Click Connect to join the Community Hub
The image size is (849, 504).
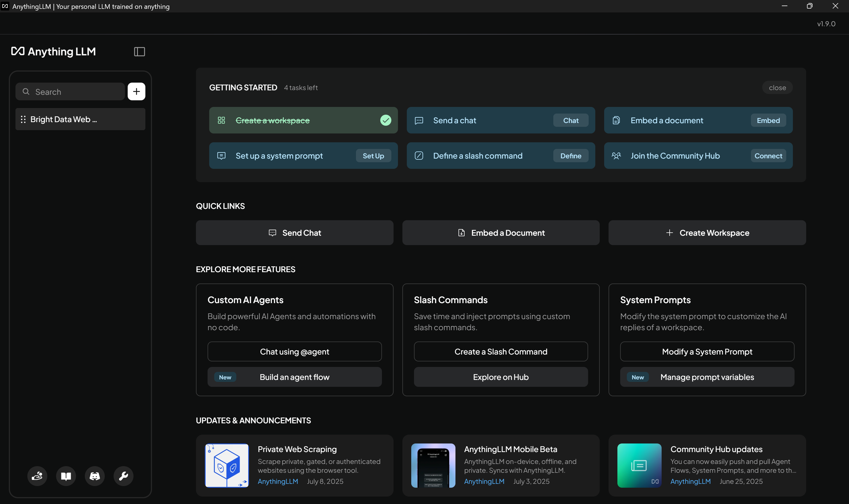(768, 156)
